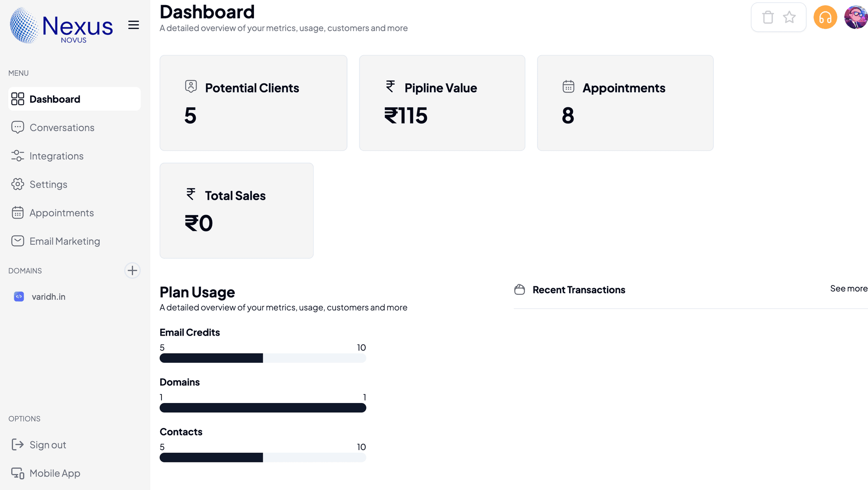Viewport: 868px width, 490px height.
Task: Click the trash icon in the header
Action: [x=768, y=17]
